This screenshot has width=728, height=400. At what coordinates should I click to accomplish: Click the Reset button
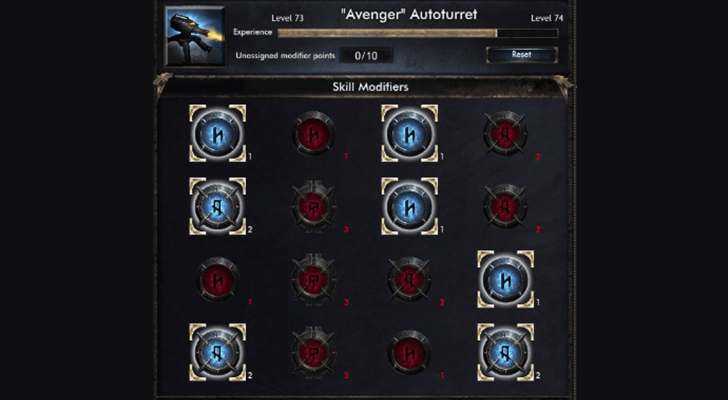[521, 55]
